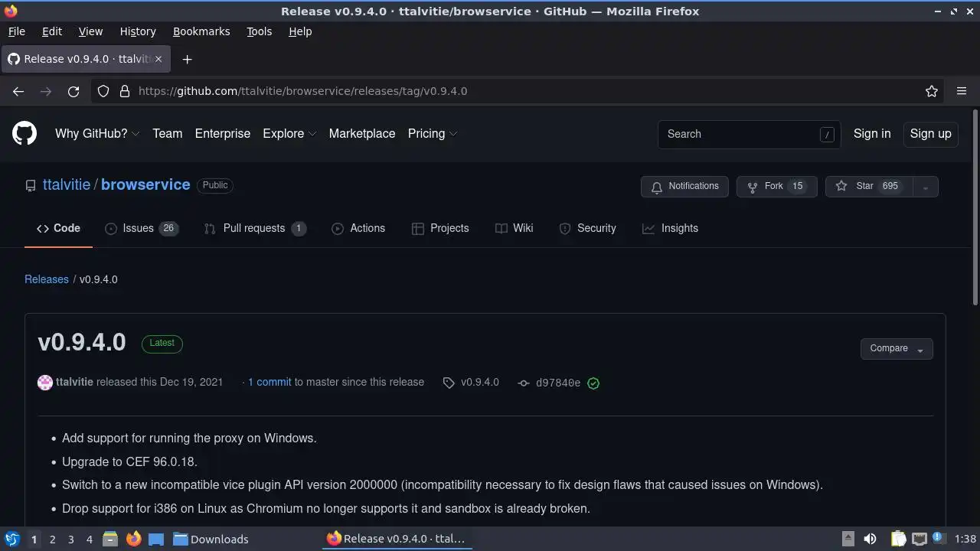Focus the GitHub Search field
The width and height of the screenshot is (980, 551).
tap(749, 134)
